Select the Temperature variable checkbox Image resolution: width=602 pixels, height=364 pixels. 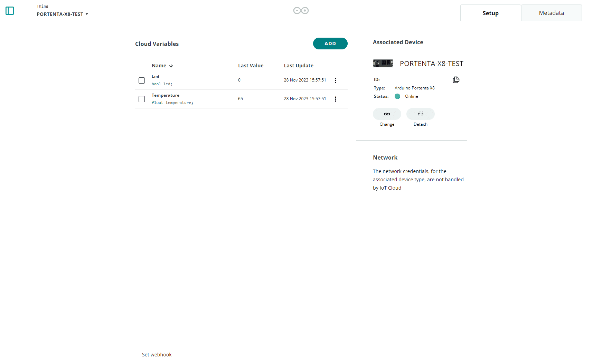click(x=142, y=99)
